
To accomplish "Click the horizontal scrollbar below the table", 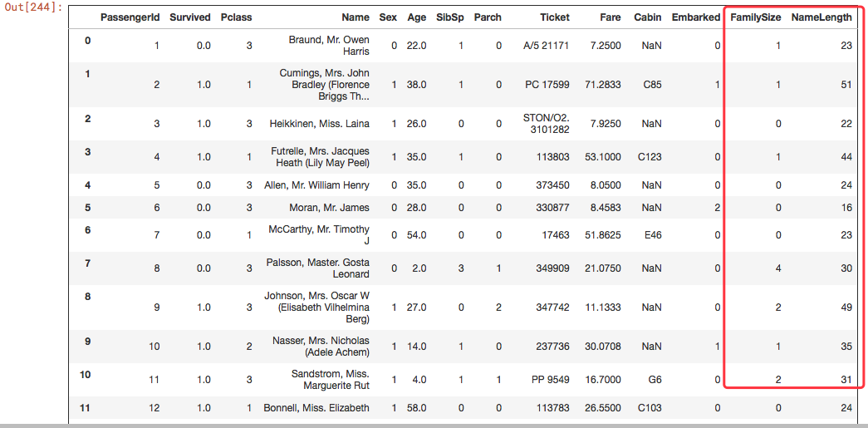I will pyautogui.click(x=434, y=425).
